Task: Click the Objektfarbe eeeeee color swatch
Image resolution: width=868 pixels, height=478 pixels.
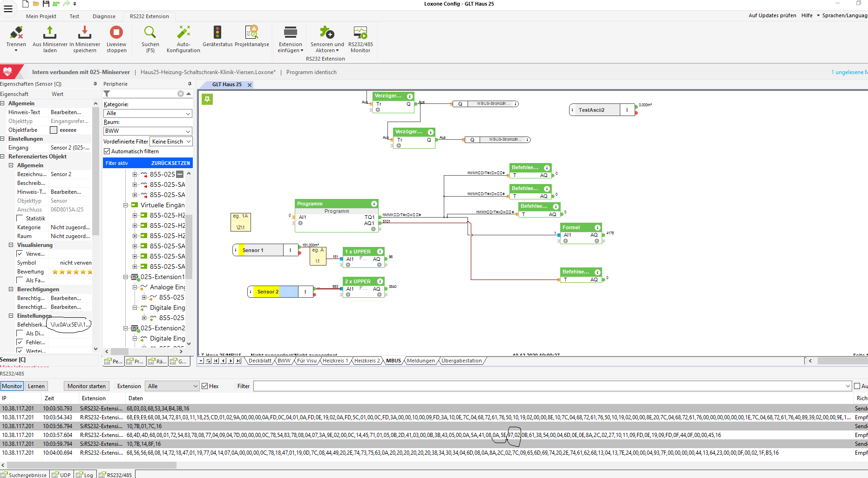Action: [x=54, y=130]
